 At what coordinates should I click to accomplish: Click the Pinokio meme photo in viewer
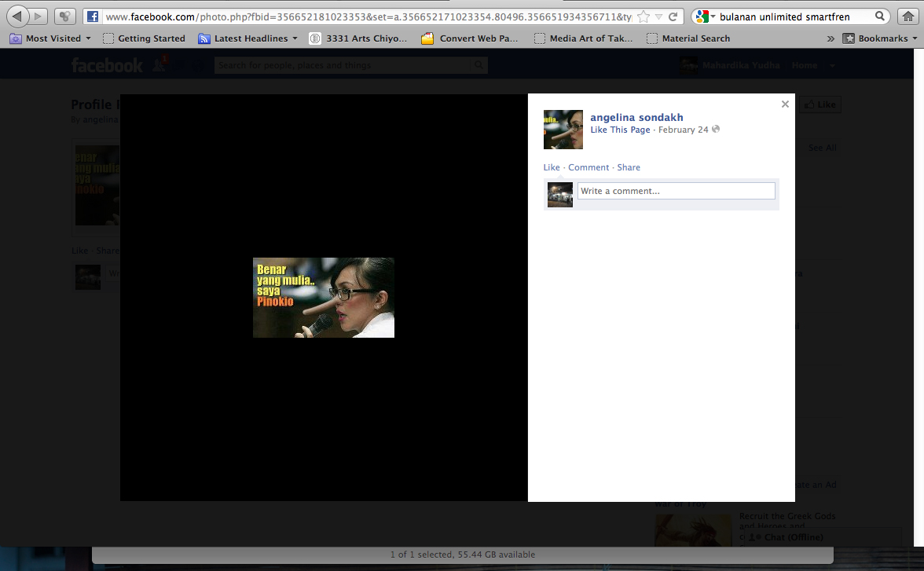(324, 298)
